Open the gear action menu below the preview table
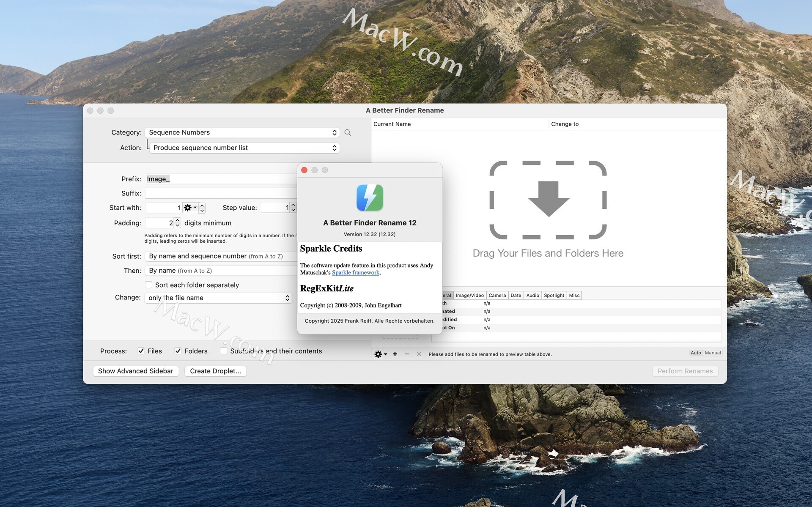 tap(381, 354)
